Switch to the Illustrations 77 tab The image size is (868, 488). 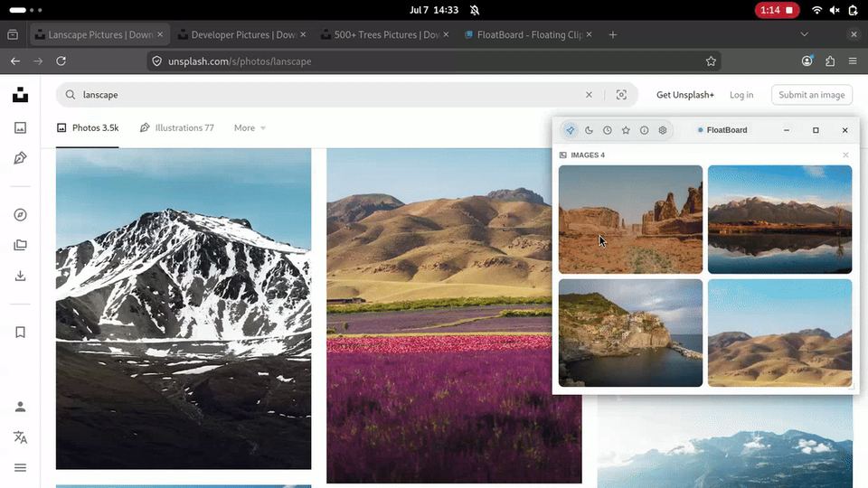point(176,127)
